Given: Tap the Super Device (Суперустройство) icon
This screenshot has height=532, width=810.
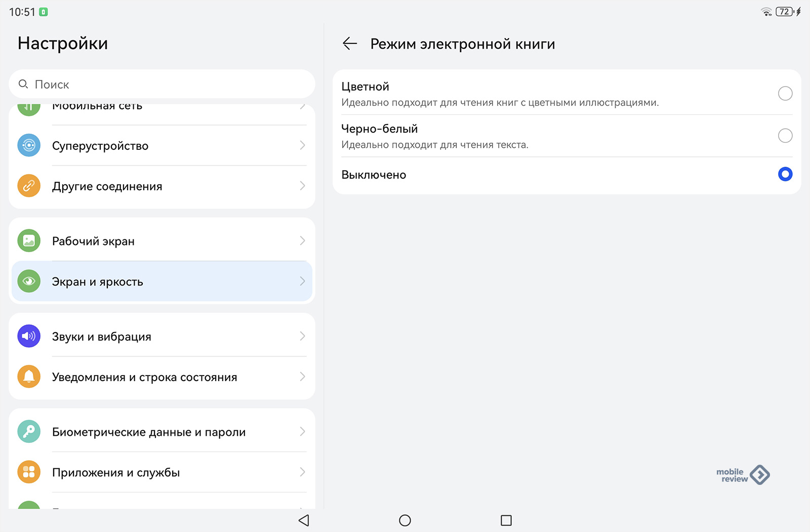Looking at the screenshot, I should click(29, 145).
